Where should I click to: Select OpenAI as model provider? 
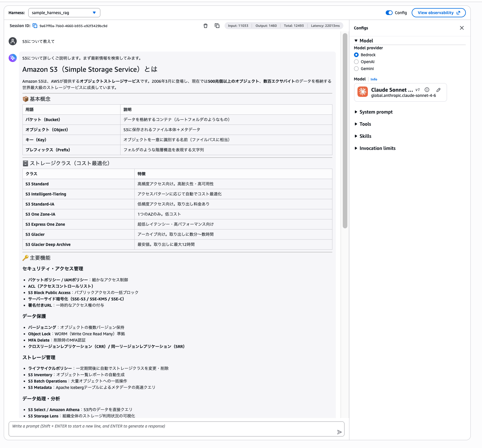356,62
